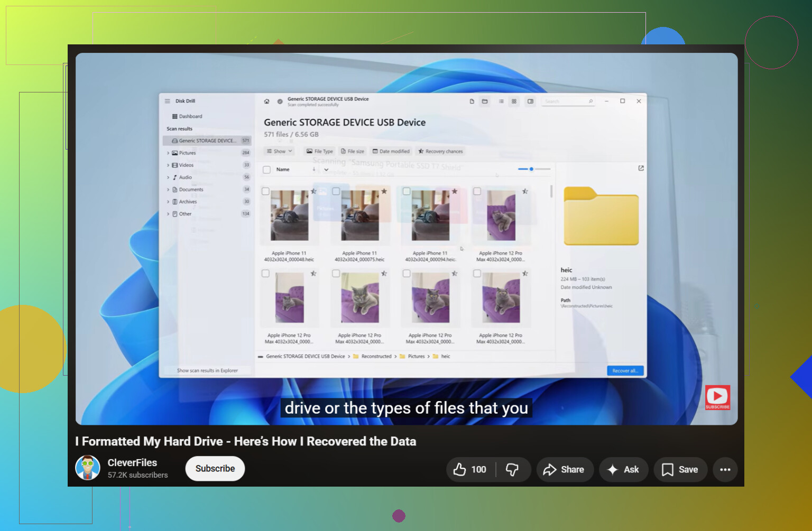Switch to the file view icon

click(472, 101)
